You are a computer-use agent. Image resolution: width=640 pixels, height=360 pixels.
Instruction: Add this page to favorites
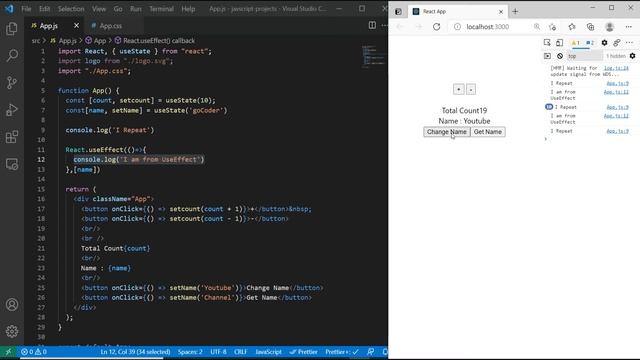tap(553, 27)
